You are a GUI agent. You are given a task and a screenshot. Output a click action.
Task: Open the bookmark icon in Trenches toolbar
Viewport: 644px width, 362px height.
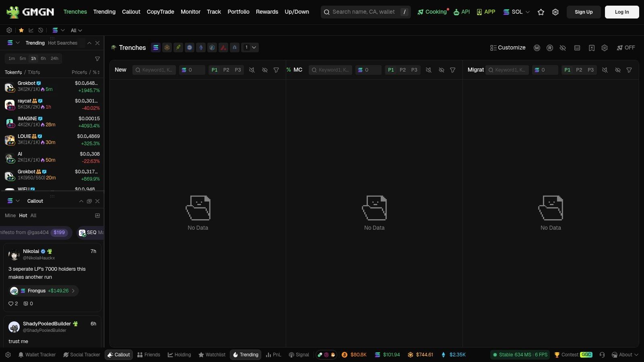coord(592,48)
